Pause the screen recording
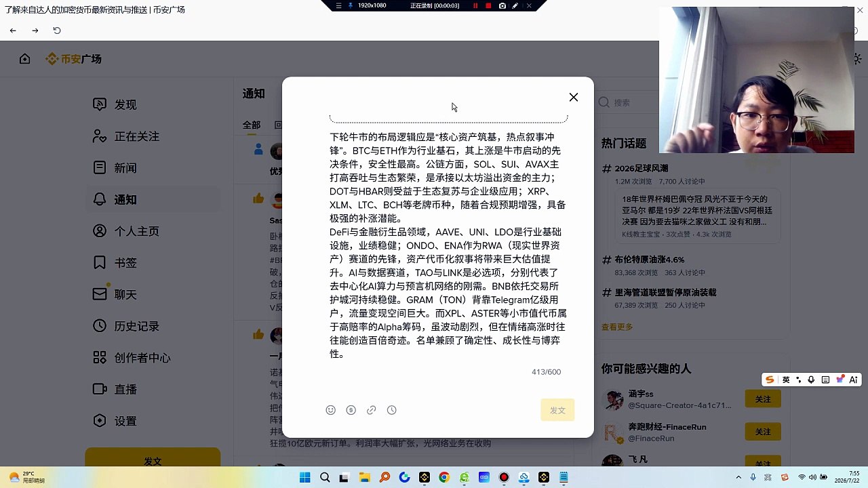Image resolution: width=868 pixels, height=488 pixels. click(475, 5)
